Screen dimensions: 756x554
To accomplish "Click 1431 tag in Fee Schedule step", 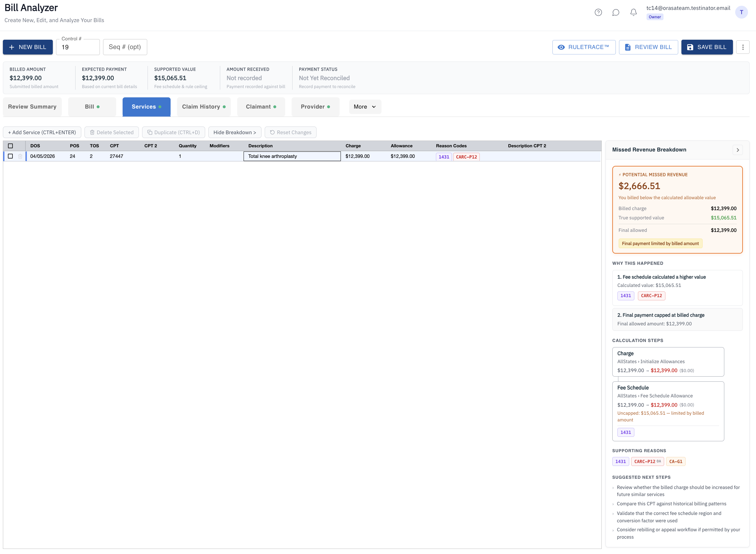I will pyautogui.click(x=626, y=433).
